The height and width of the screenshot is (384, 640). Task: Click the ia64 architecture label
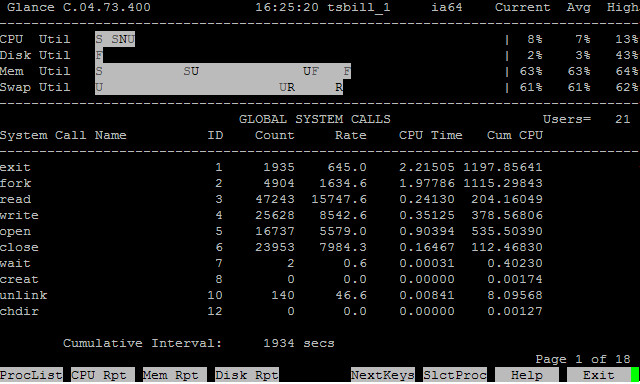click(447, 7)
